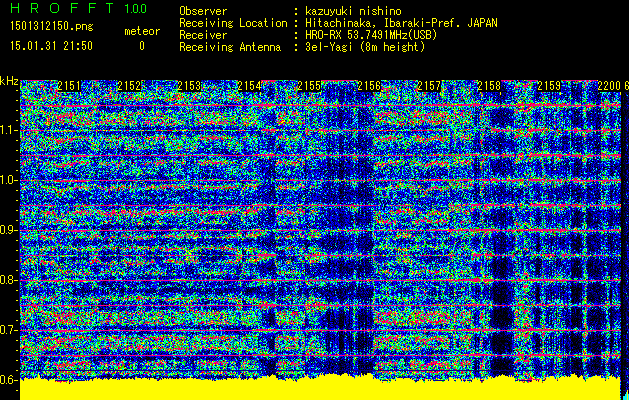This screenshot has height=400, width=629.
Task: Click the 2200 time marker
Action: [609, 87]
